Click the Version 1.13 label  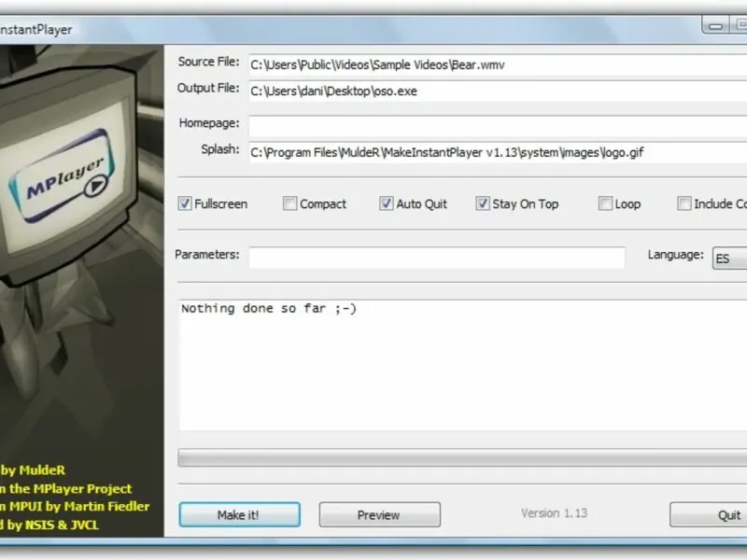point(554,513)
